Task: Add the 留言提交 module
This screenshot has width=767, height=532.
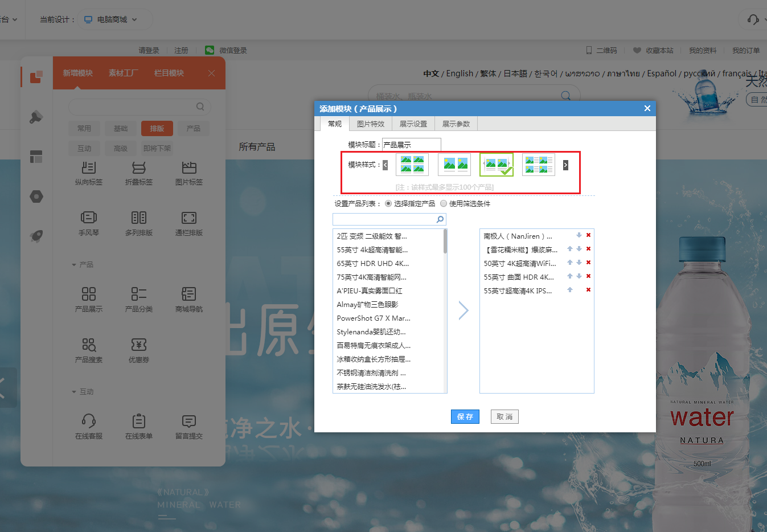Action: (189, 427)
